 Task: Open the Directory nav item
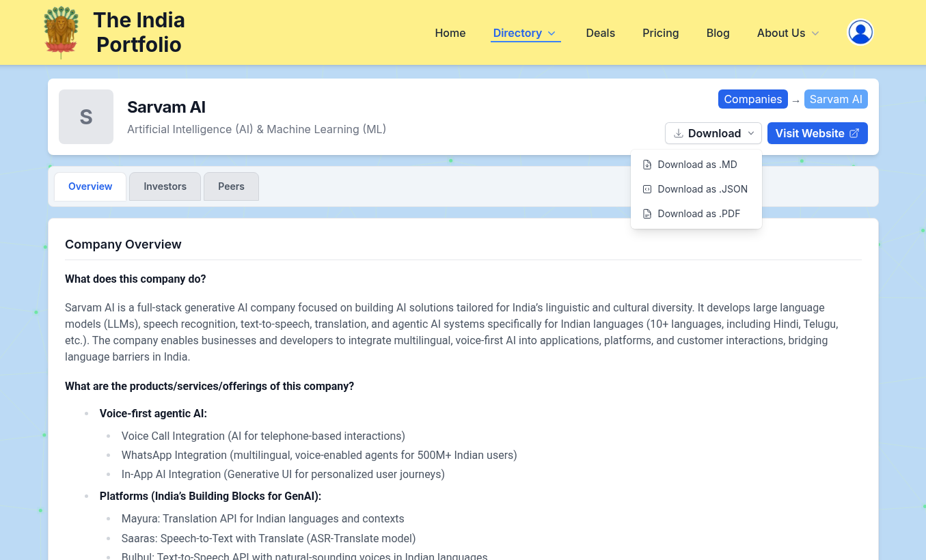click(526, 33)
